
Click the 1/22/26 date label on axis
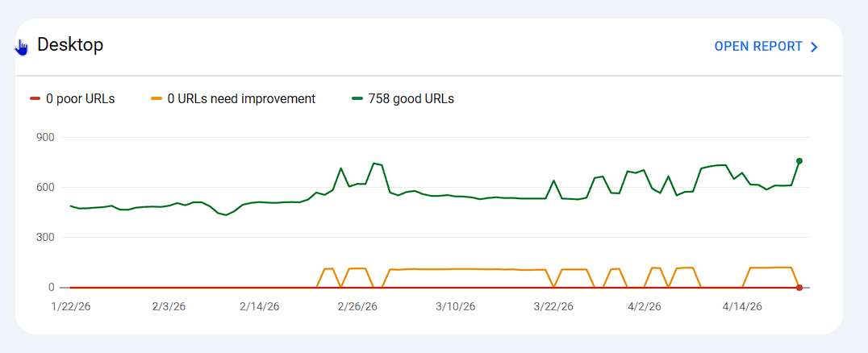tap(70, 306)
